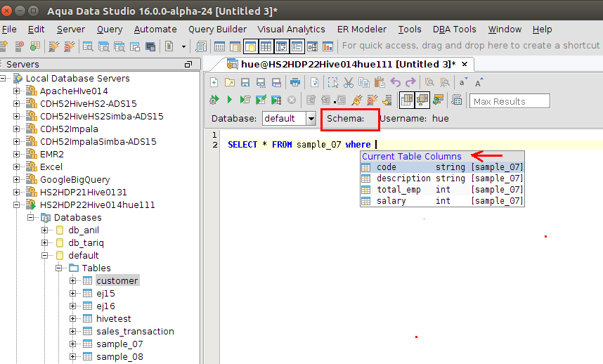Select the salary column suggestion
The width and height of the screenshot is (603, 364).
coord(442,201)
